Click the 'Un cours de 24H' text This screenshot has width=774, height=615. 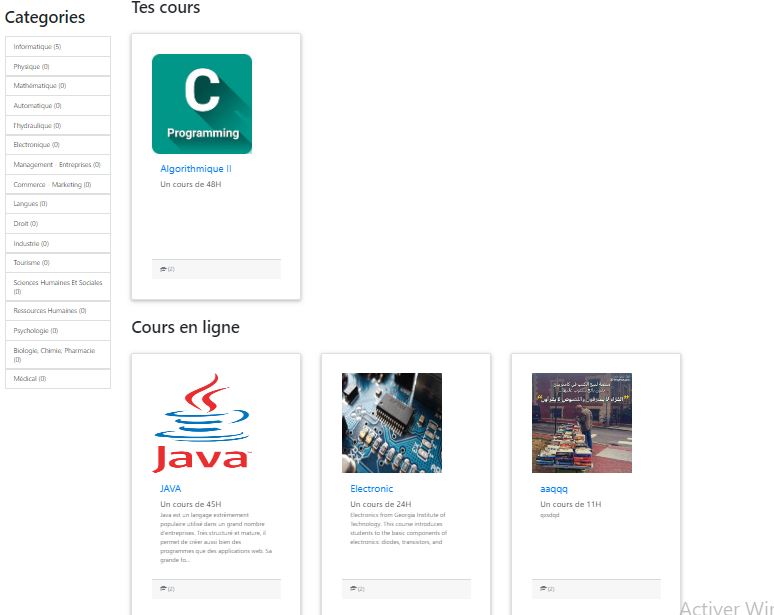click(381, 504)
